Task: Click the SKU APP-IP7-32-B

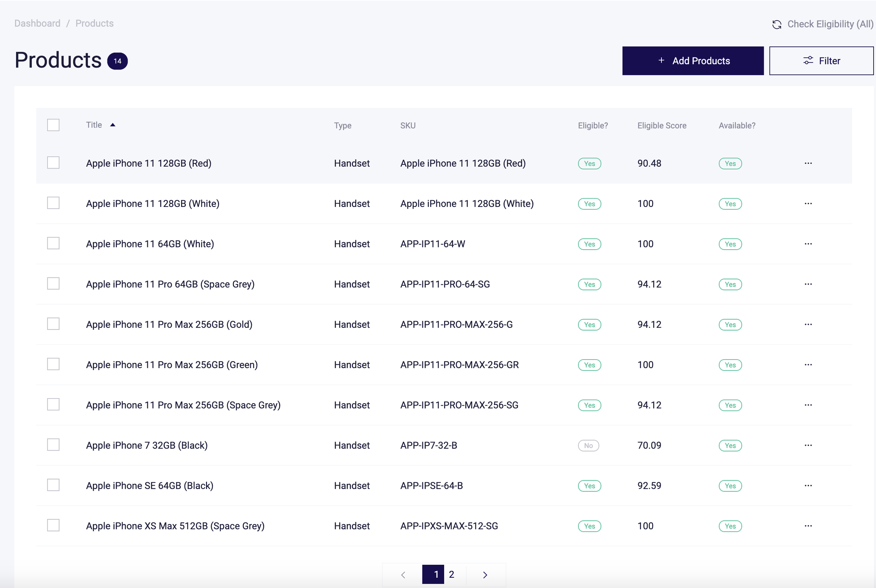Action: pos(428,445)
